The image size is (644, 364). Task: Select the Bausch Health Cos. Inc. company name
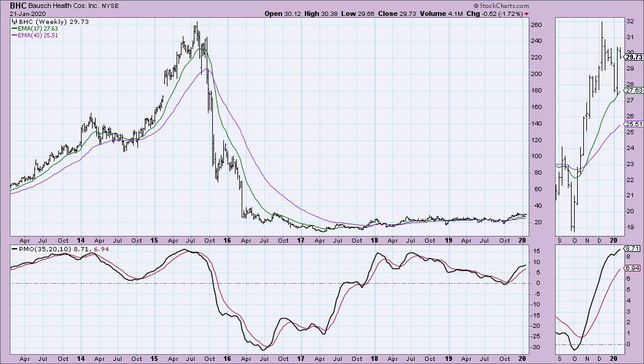click(63, 6)
